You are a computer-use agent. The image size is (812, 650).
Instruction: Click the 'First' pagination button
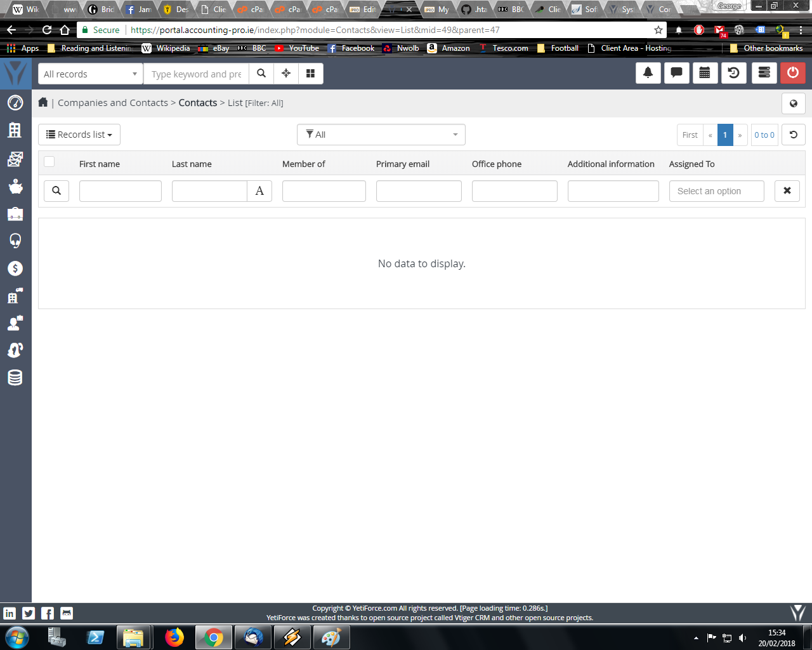[690, 135]
